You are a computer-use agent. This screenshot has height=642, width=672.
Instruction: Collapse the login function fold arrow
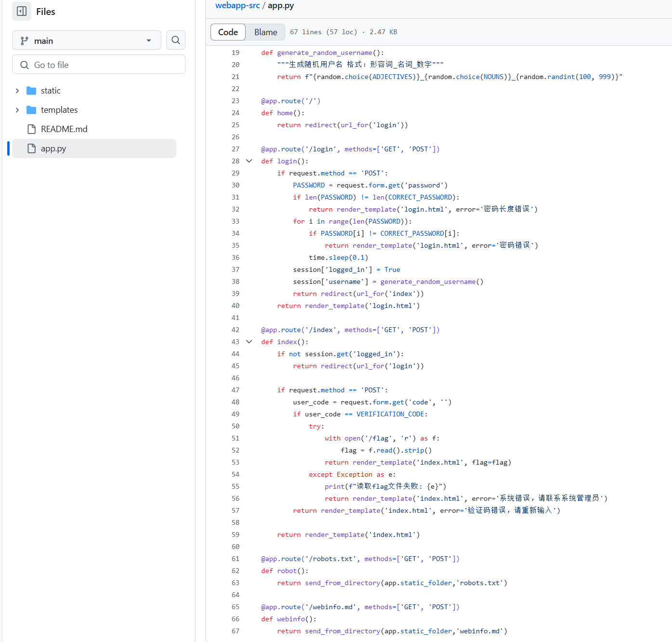[249, 161]
